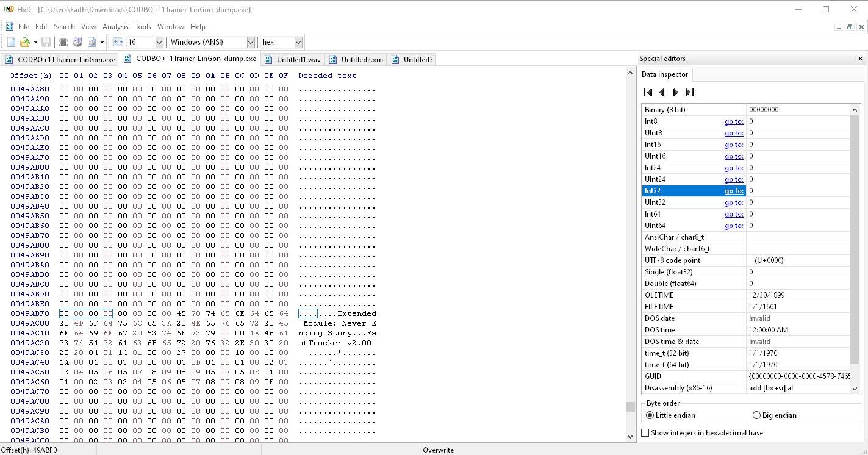
Task: Click the HxD document icon beside the File menu
Action: (10, 27)
